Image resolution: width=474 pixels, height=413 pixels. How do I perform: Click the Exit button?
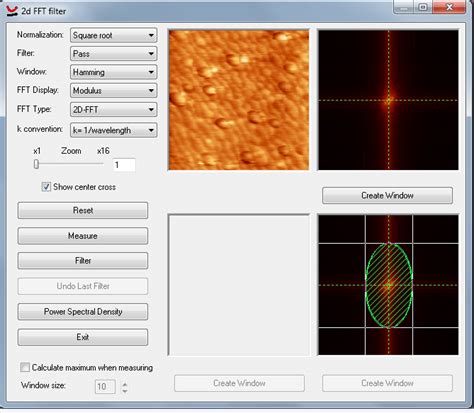click(83, 337)
